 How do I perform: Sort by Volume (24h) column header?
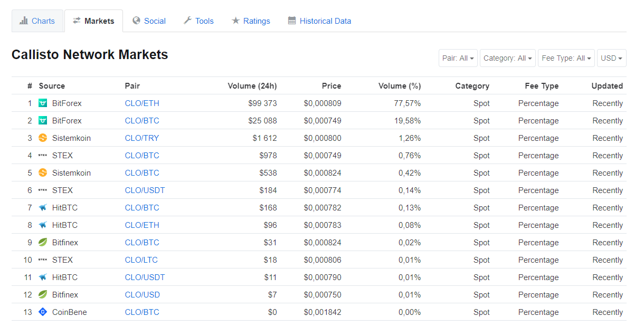coord(252,86)
